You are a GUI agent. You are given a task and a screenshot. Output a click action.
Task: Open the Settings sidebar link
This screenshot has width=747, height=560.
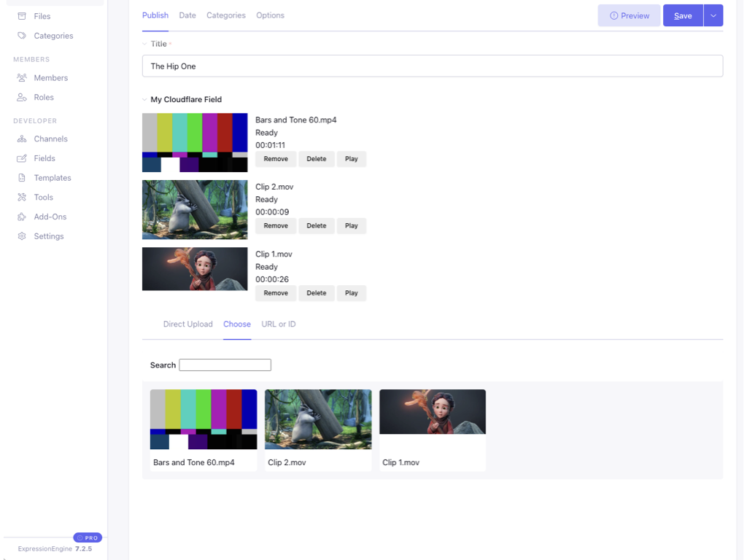coord(49,236)
